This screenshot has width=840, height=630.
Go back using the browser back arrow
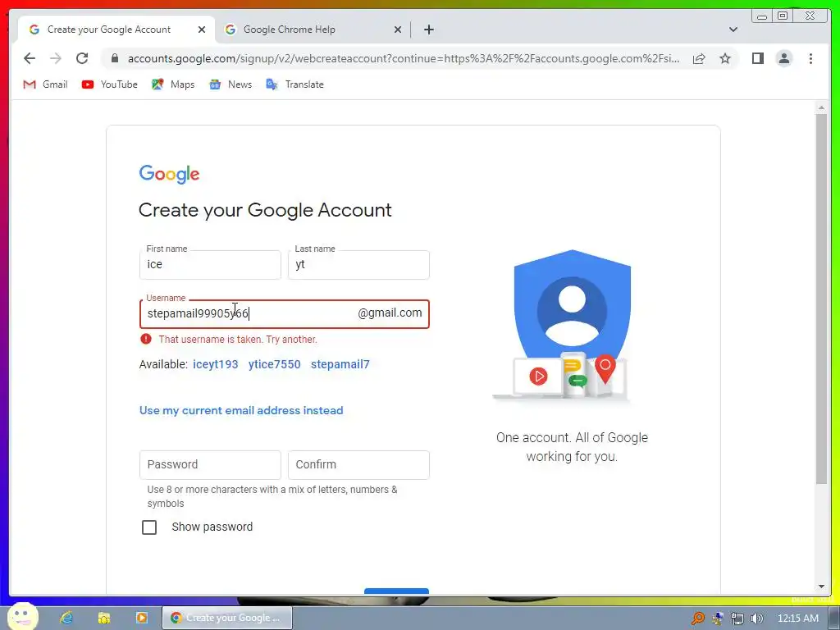(x=30, y=58)
